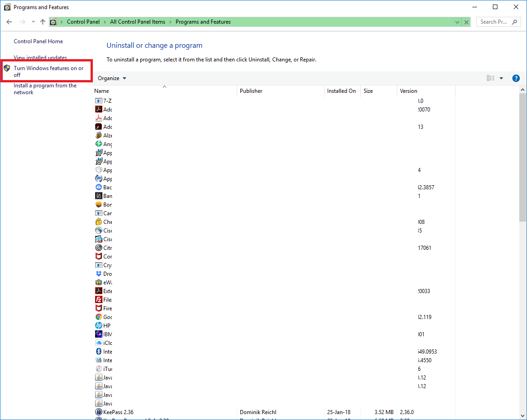Image resolution: width=527 pixels, height=420 pixels.
Task: Select the eWa program icon
Action: 98,282
